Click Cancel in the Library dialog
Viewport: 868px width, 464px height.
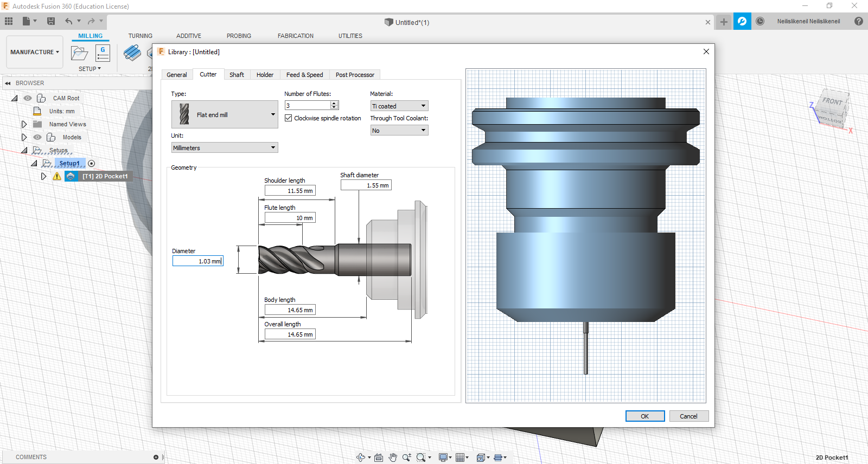coord(688,416)
